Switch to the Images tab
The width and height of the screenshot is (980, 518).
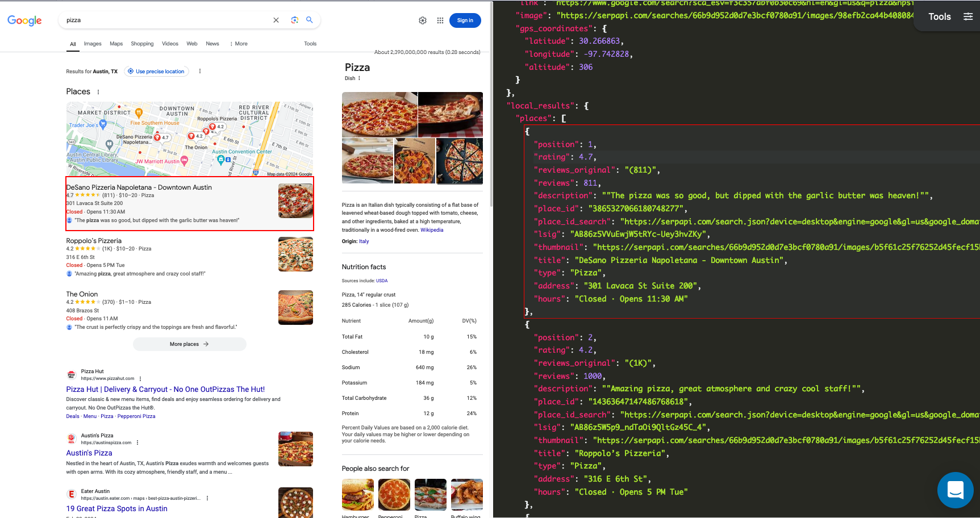click(x=93, y=44)
